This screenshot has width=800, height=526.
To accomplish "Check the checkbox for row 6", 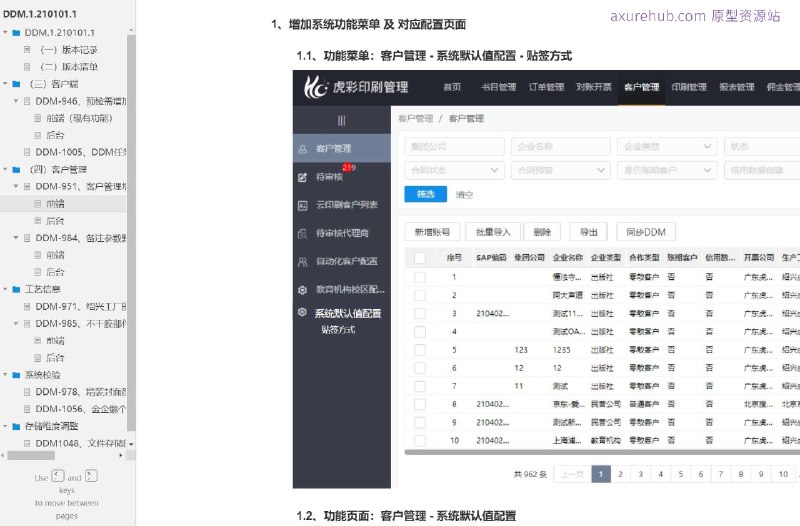I will 420,368.
